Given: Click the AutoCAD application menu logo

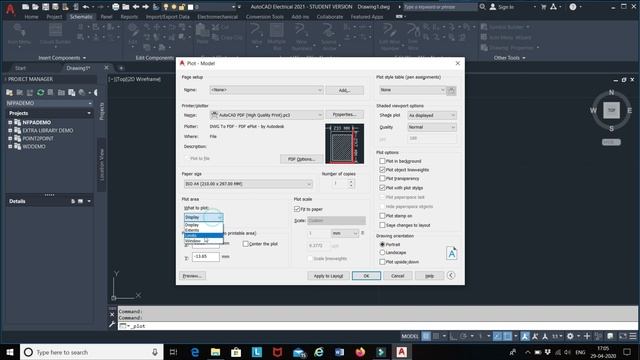Looking at the screenshot, I should click(x=10, y=10).
